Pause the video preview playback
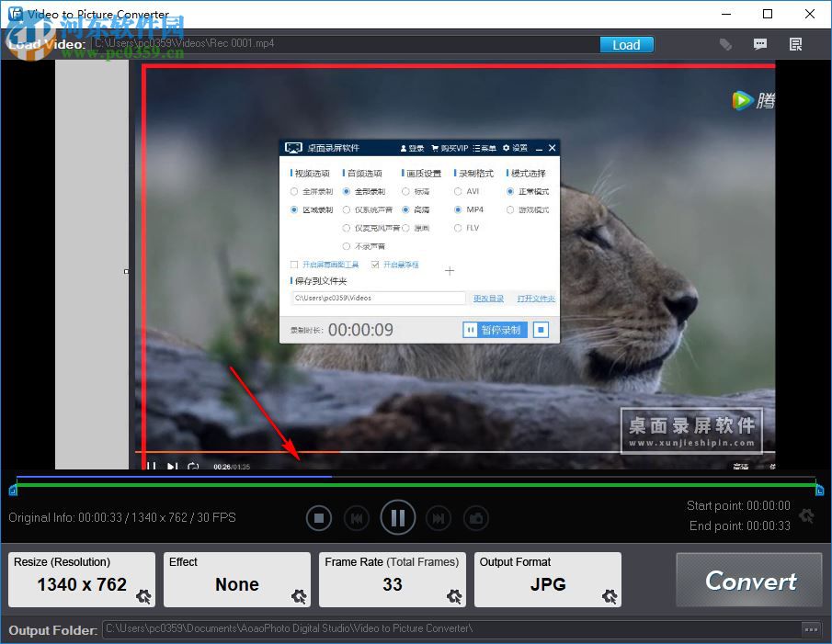The image size is (832, 644). 397,517
